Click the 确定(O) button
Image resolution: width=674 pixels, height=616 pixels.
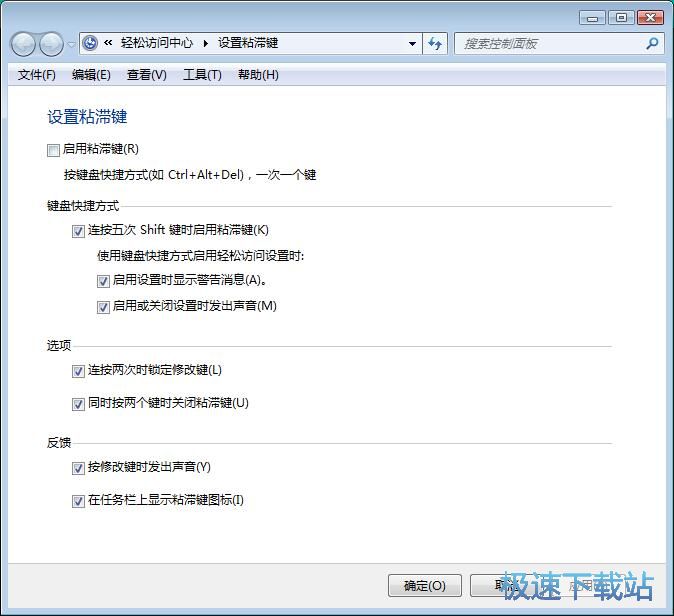click(x=425, y=585)
